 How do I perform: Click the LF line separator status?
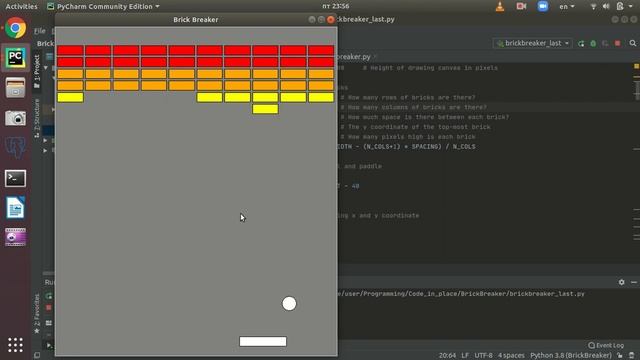(465, 356)
